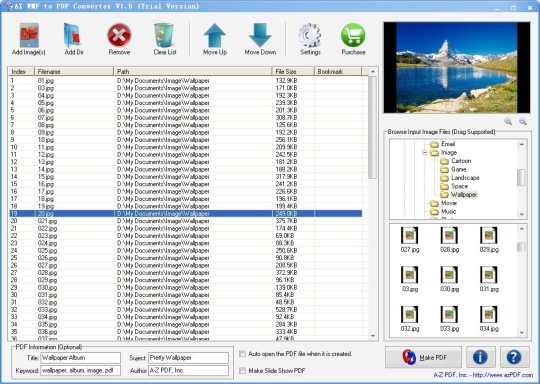Click the green Purchase cart icon
Screen dimensions: 540x384
(x=353, y=35)
